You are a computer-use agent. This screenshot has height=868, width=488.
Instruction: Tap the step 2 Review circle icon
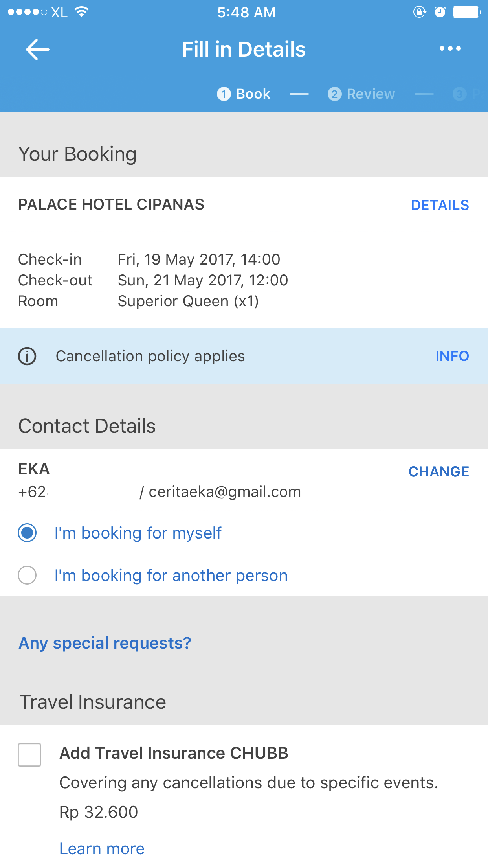(x=334, y=94)
